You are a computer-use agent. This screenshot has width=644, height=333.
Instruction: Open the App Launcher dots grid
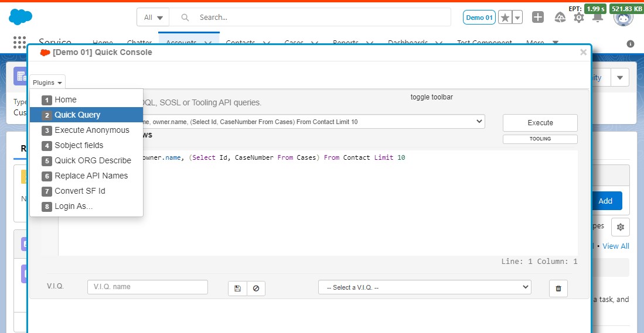point(19,42)
